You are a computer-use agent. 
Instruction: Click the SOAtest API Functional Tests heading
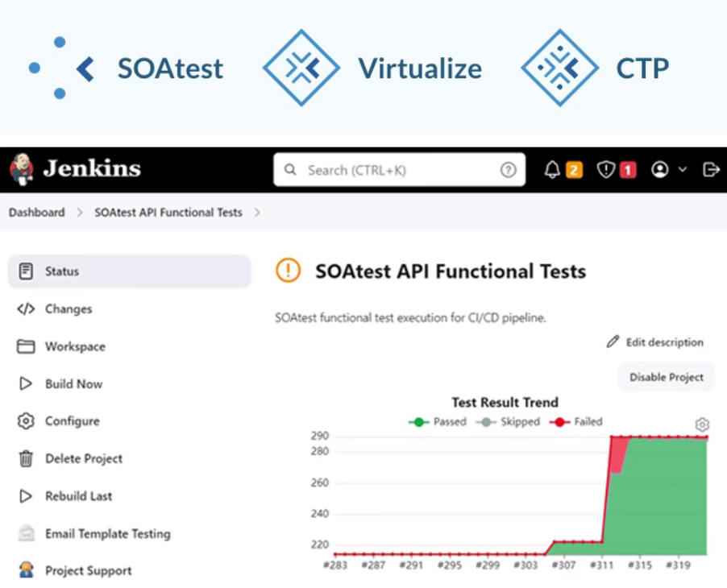coord(451,271)
